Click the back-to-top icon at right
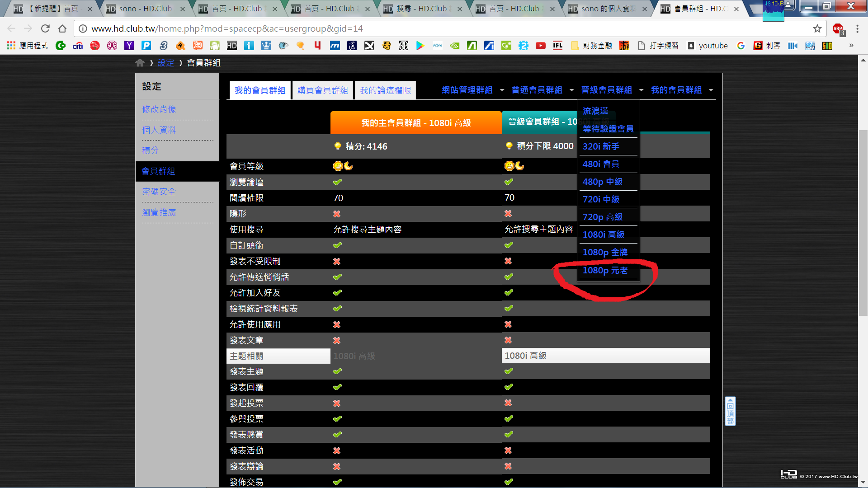This screenshot has height=488, width=868. pos(730,411)
